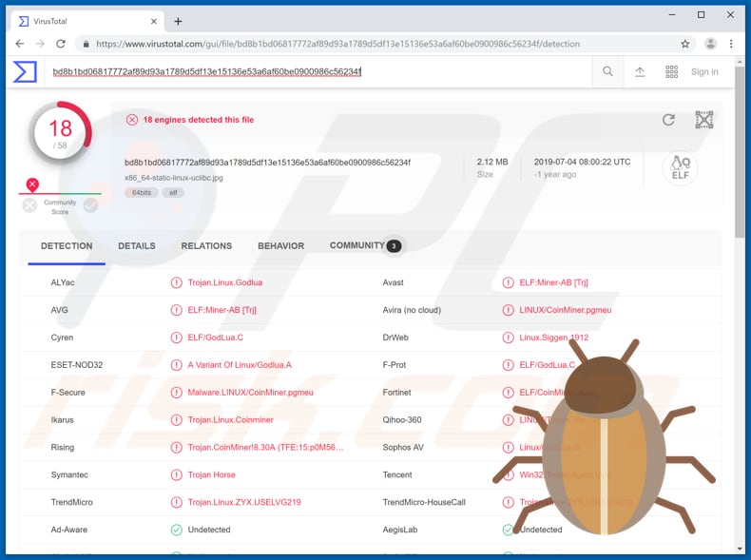Click the graph view icon
751x560 pixels.
[x=704, y=120]
